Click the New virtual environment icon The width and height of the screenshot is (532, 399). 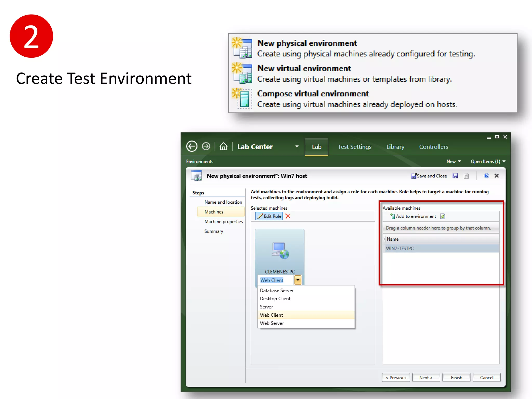click(x=242, y=73)
